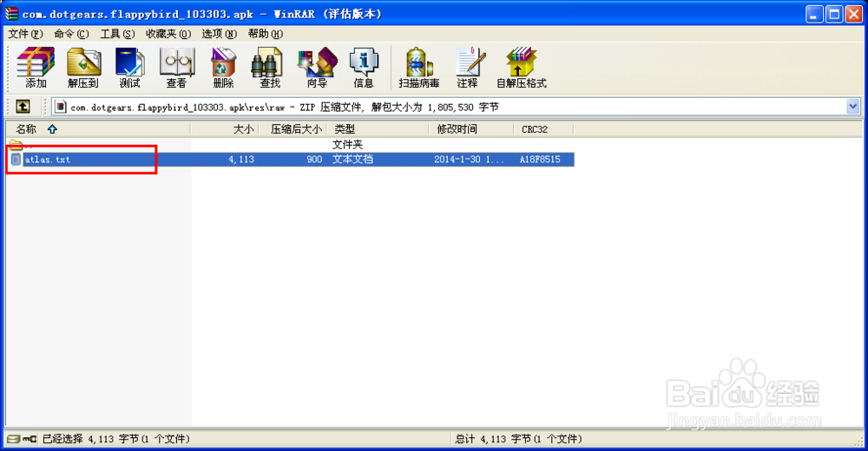Click the parent folder '..' row icon
The image size is (868, 451).
[16, 145]
